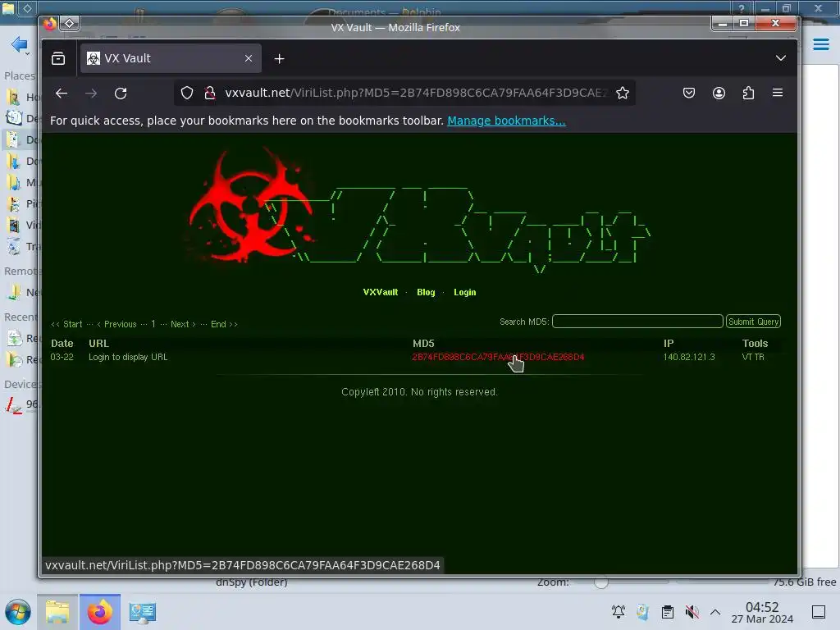Select the IP 140.82.121.3 cell
This screenshot has width=840, height=630.
689,357
